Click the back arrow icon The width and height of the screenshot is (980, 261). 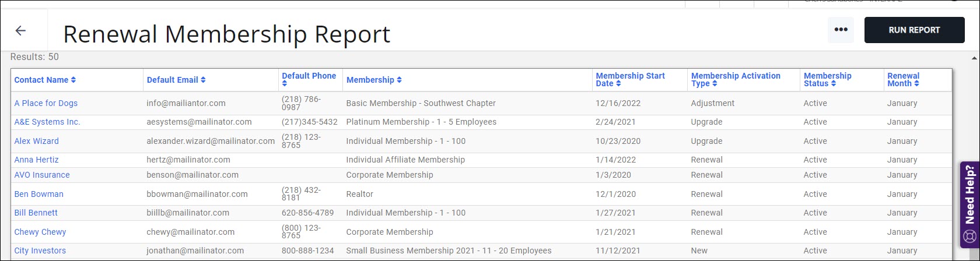(20, 31)
